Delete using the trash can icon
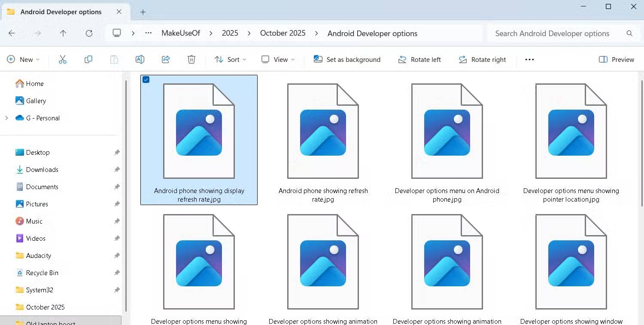Screen dimensions: 644x325 (x=191, y=59)
